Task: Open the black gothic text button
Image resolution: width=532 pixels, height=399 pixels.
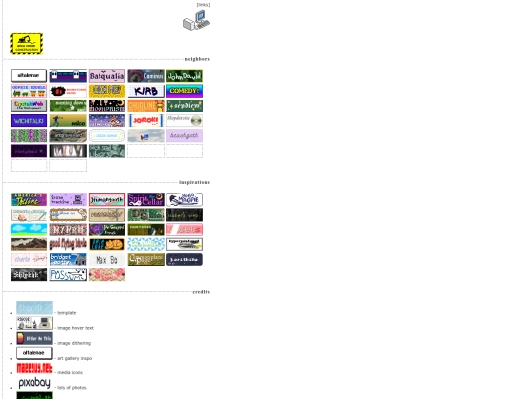Action: pyautogui.click(x=29, y=274)
